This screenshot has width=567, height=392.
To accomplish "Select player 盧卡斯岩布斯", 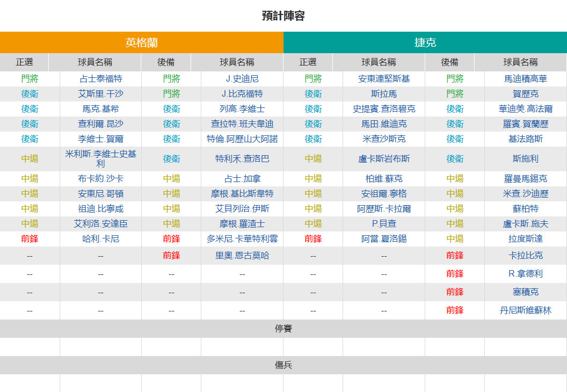I will [x=384, y=159].
